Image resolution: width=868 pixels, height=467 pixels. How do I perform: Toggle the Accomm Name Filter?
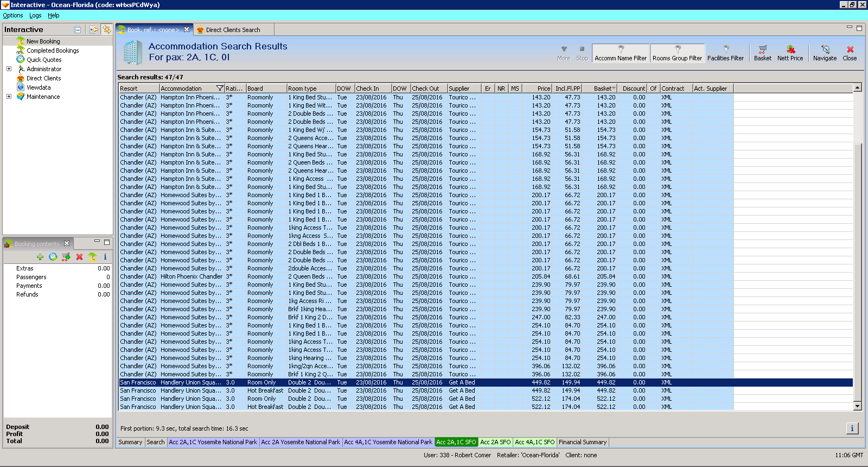pyautogui.click(x=621, y=53)
